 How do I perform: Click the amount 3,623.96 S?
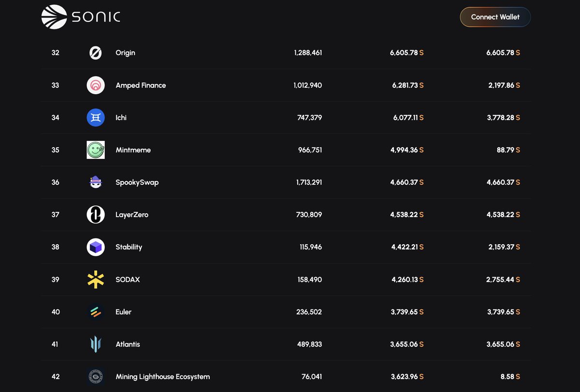[x=407, y=377]
